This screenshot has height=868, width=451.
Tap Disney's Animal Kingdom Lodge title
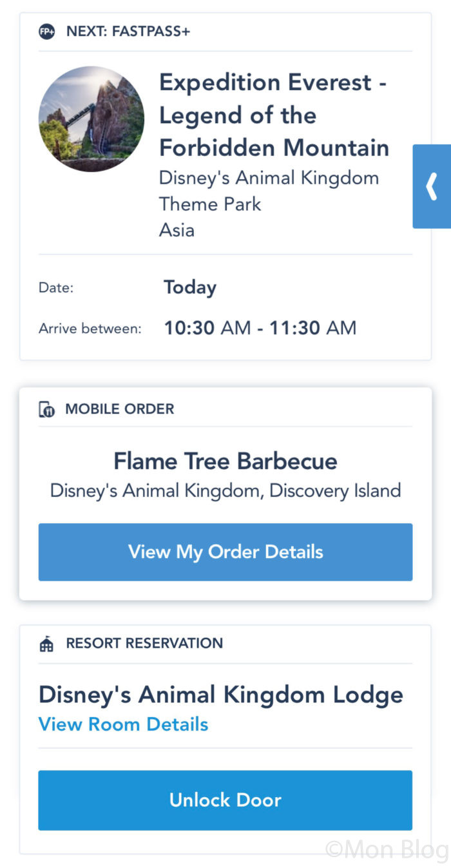(221, 695)
